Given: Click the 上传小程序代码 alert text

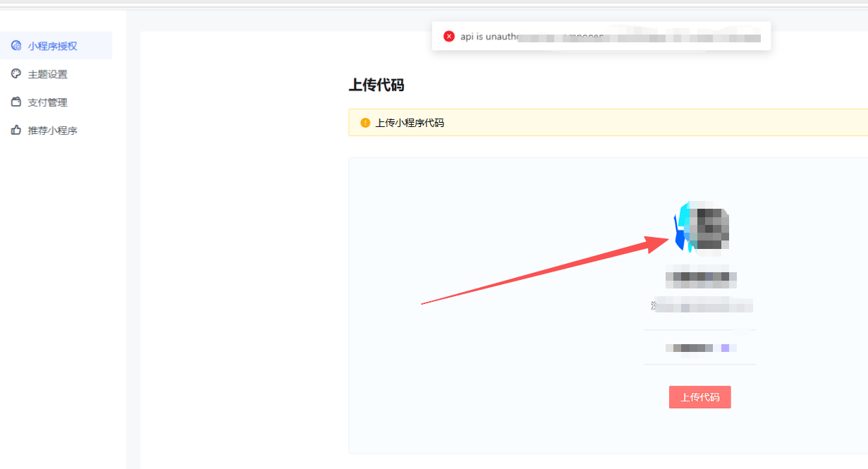Looking at the screenshot, I should coord(410,123).
